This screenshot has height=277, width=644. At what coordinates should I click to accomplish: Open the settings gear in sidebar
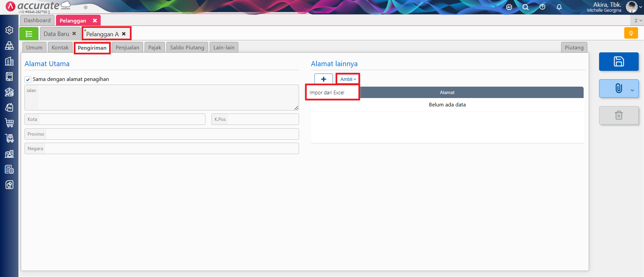point(9,30)
